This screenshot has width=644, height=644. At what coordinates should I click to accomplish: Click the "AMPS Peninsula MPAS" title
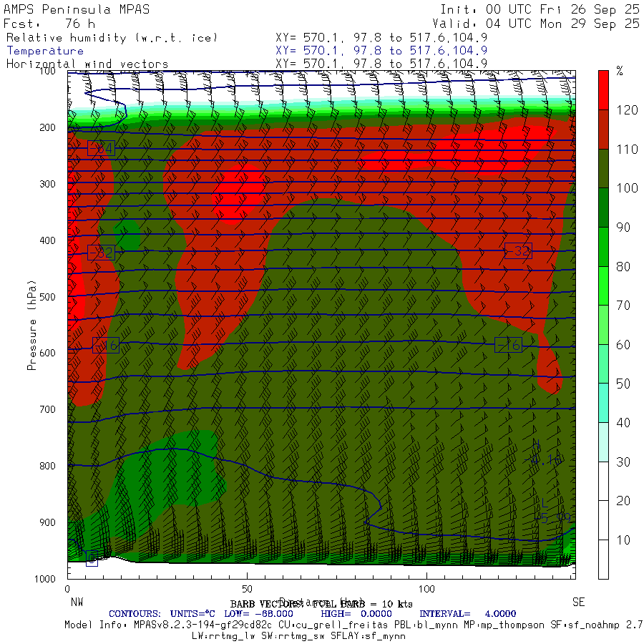click(77, 9)
